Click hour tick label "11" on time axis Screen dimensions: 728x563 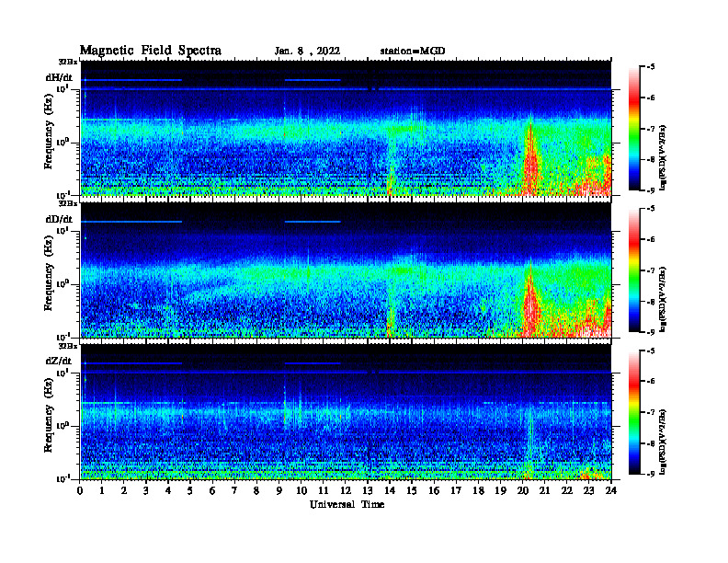[x=324, y=490]
